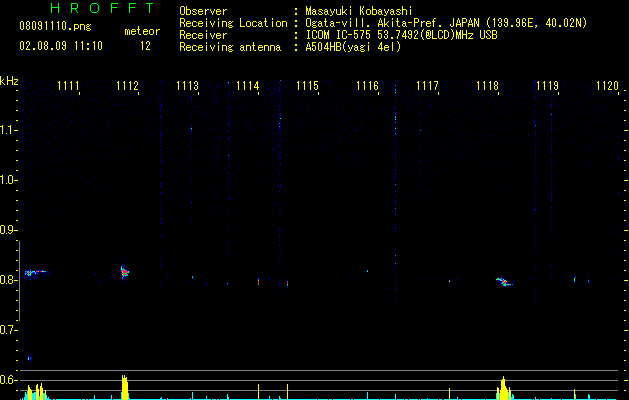
Task: Click the A504HB(yagi 4el) antenna text
Action: (353, 47)
